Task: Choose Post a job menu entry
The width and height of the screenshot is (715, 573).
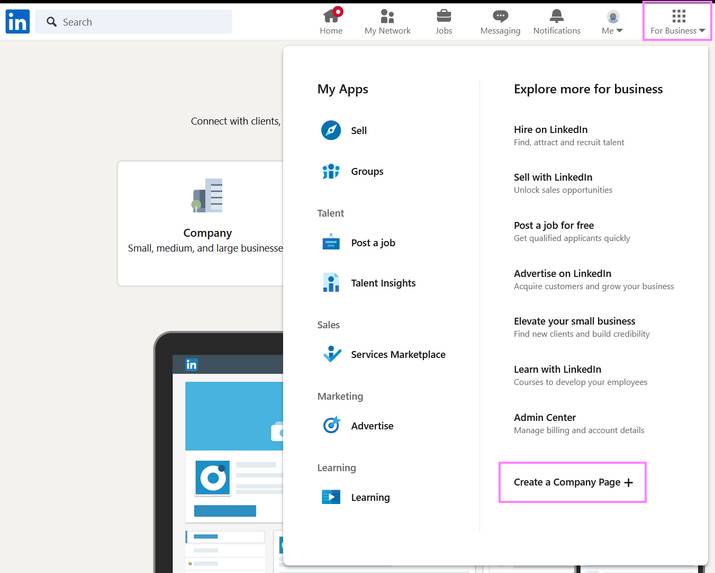Action: click(373, 243)
